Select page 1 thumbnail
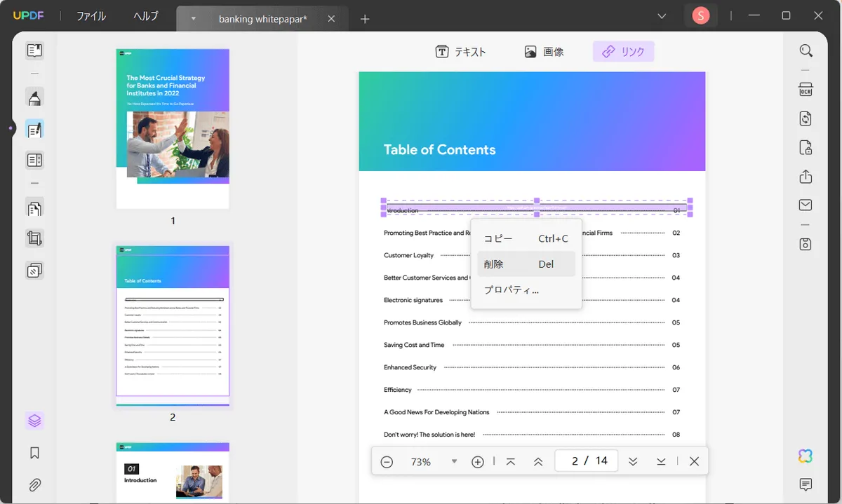Screen dimensions: 842x504 point(173,129)
